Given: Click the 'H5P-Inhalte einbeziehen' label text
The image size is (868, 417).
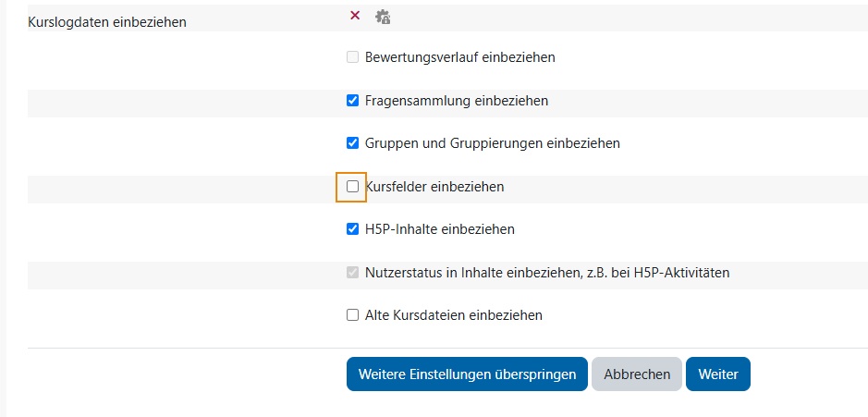Looking at the screenshot, I should (440, 229).
